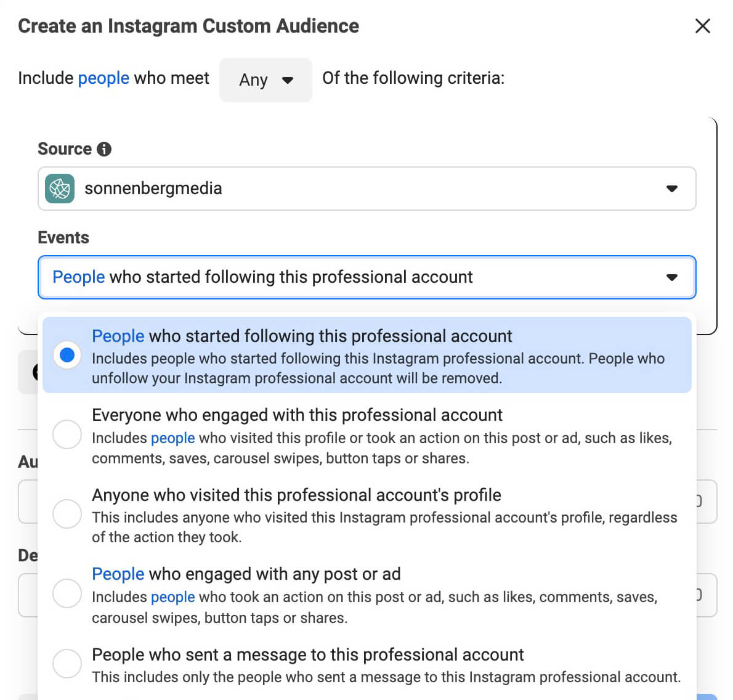Click "people" link in took an action description

pyautogui.click(x=172, y=597)
